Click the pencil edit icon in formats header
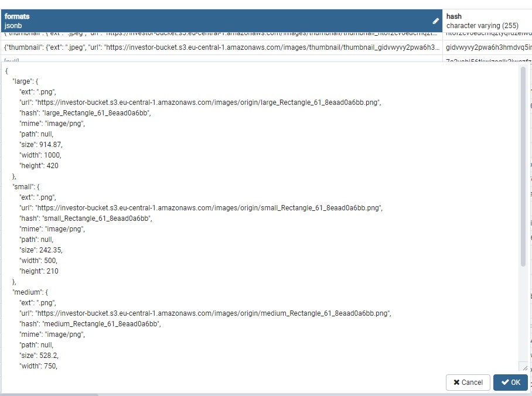 point(436,21)
